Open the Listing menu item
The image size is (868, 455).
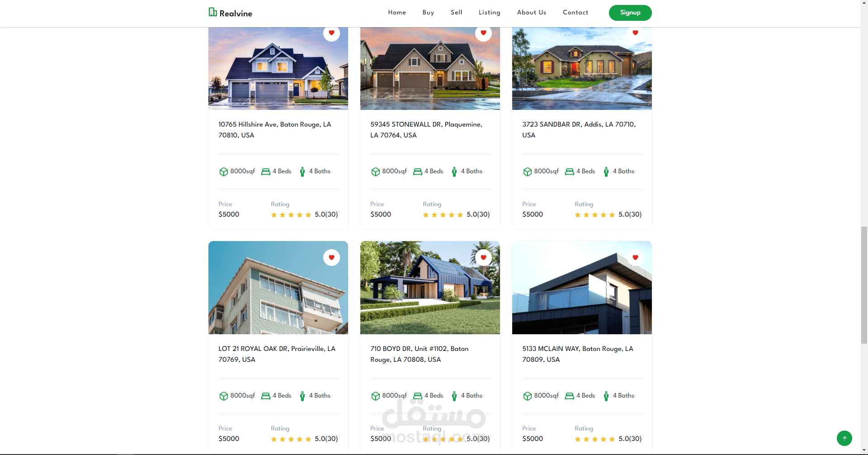tap(490, 13)
